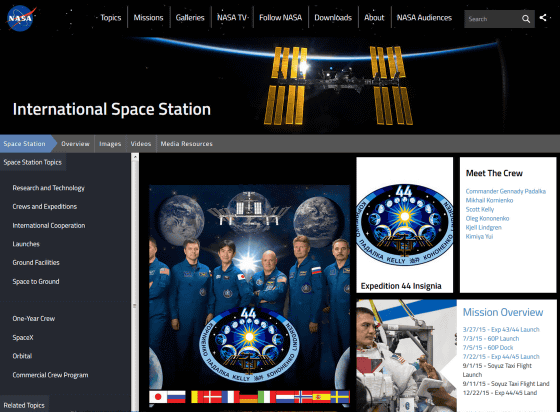This screenshot has height=412, width=560.
Task: Click the sidebar scrollbar thumb
Action: (x=135, y=286)
